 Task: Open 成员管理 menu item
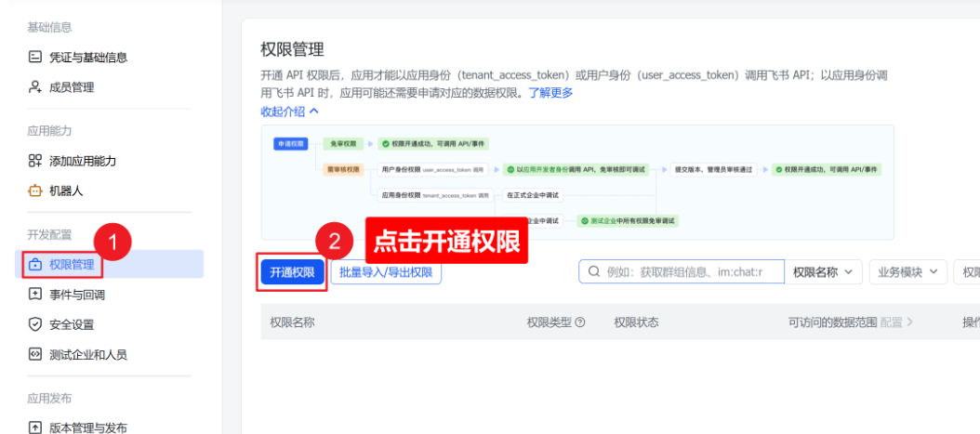pos(72,87)
